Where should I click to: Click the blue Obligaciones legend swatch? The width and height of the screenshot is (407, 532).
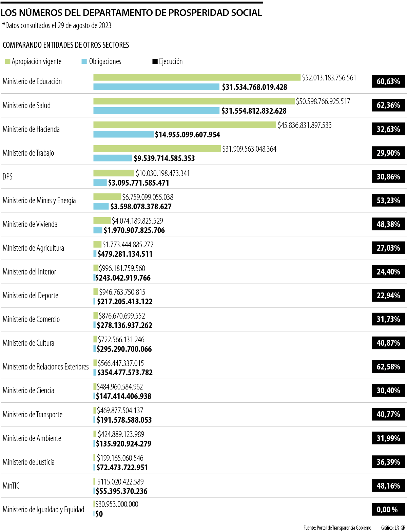84,61
